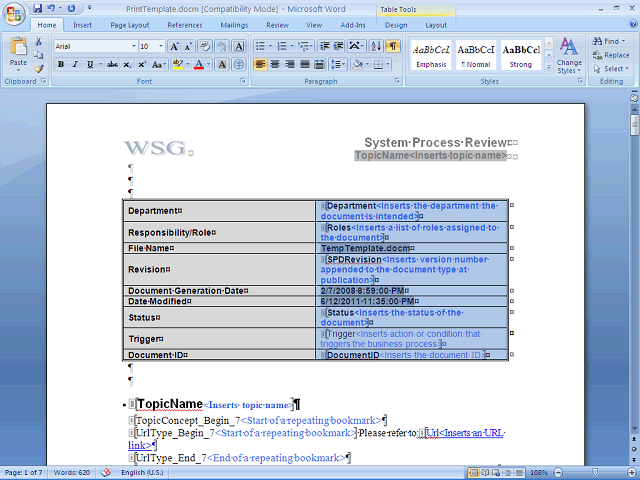Increase paragraph indent

(x=338, y=47)
